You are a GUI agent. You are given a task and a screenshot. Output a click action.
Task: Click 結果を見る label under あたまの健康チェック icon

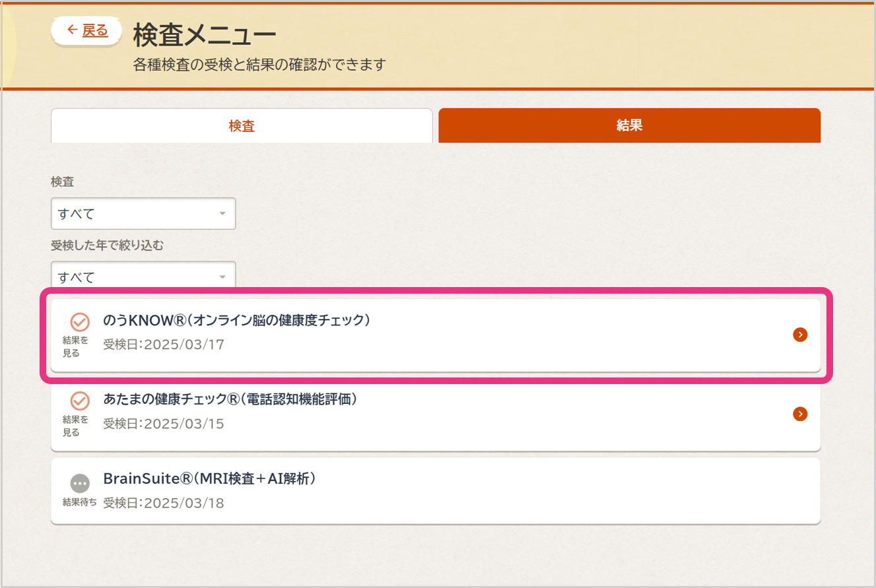point(75,426)
